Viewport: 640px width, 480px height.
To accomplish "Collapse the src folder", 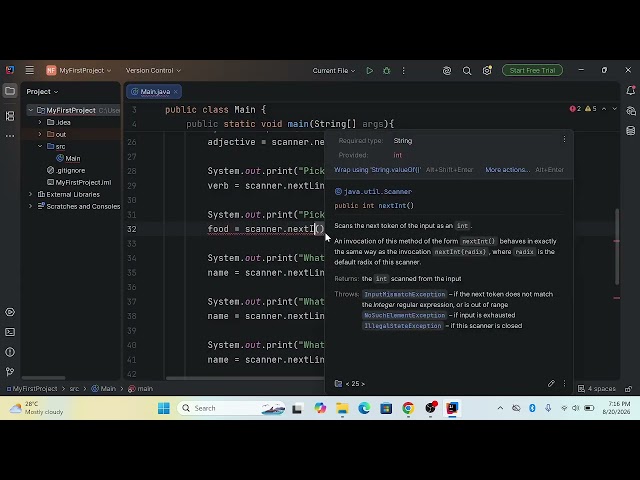I will click(40, 146).
